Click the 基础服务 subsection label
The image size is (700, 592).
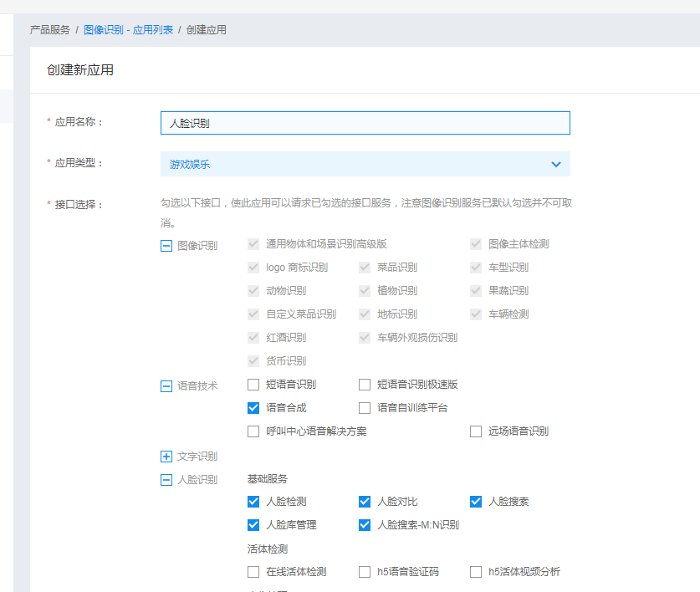[268, 479]
